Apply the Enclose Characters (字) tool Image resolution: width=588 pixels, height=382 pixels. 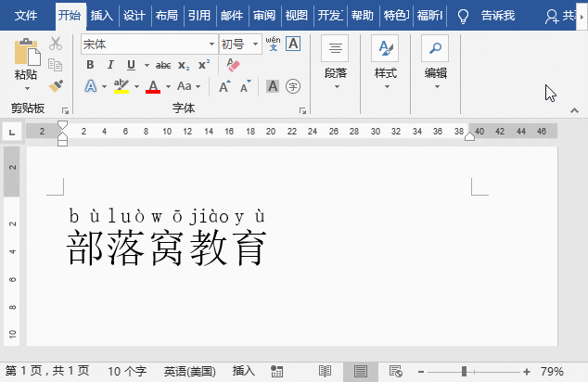pyautogui.click(x=293, y=86)
